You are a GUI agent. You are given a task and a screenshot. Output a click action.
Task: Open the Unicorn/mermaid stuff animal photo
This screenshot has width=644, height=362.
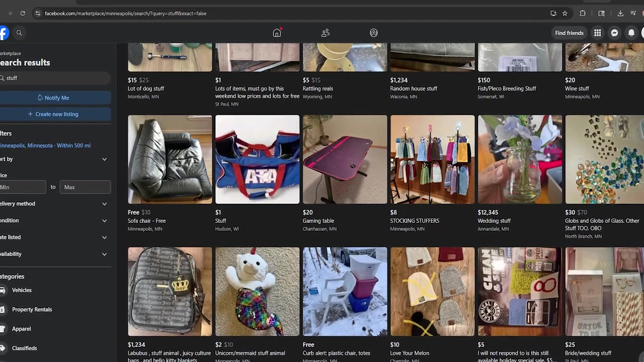click(x=258, y=292)
